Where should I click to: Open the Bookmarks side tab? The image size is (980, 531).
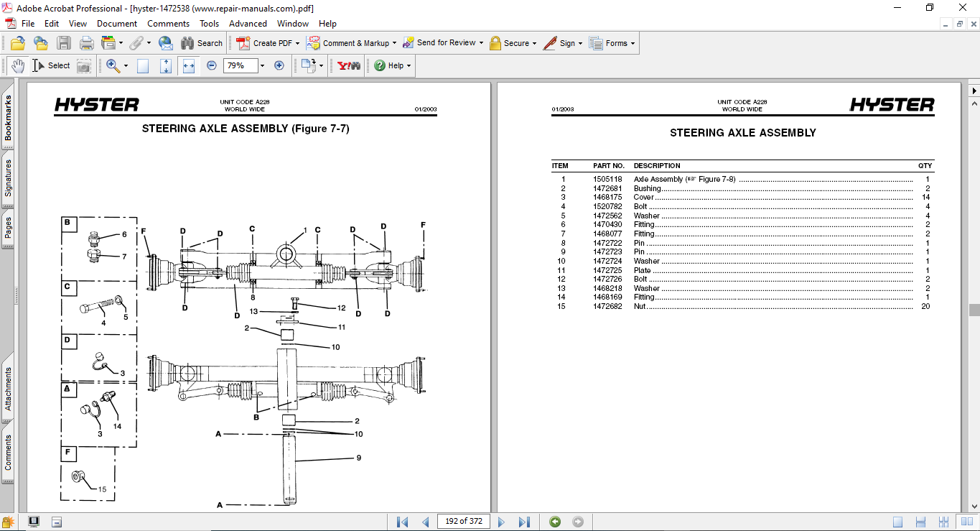click(x=9, y=119)
